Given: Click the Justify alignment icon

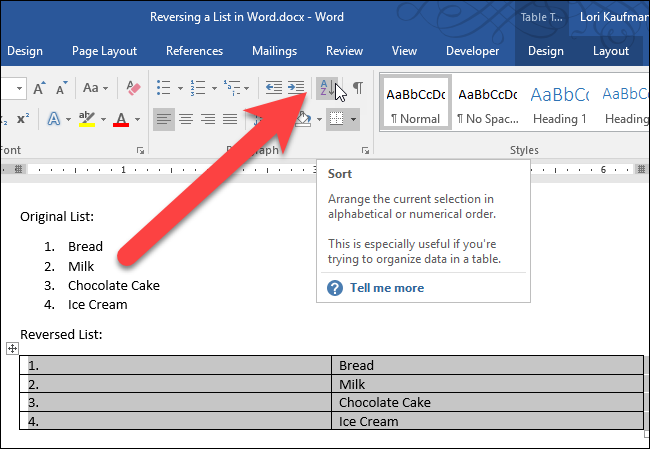Looking at the screenshot, I should coord(230,120).
